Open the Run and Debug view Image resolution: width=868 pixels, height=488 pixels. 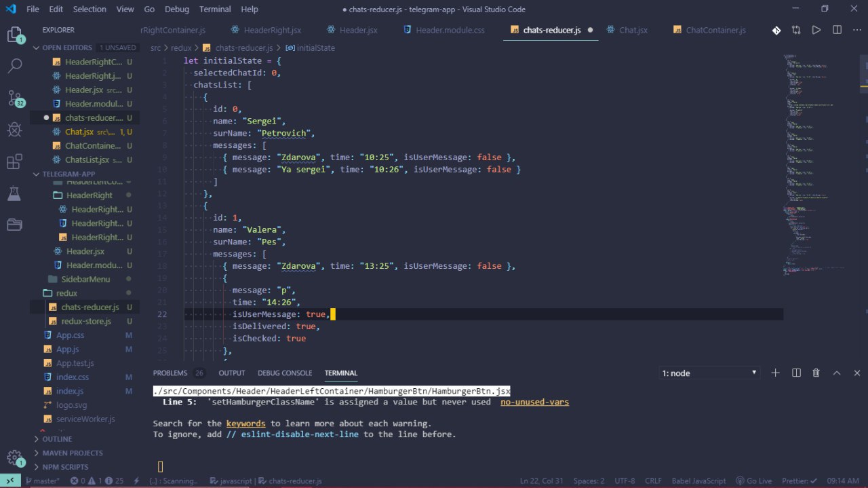tap(14, 130)
